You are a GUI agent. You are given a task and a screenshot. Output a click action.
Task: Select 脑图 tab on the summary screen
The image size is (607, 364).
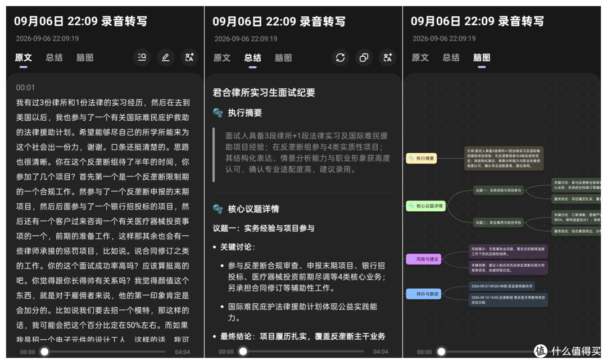[x=283, y=58]
